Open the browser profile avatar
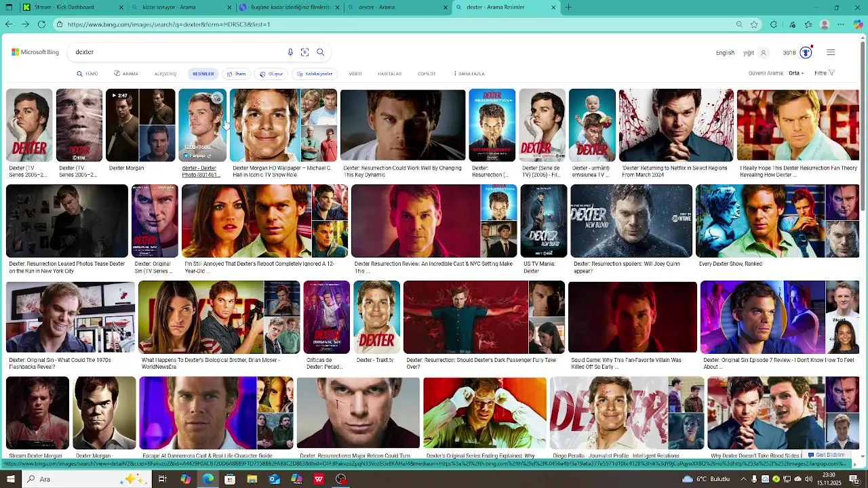 (x=825, y=24)
